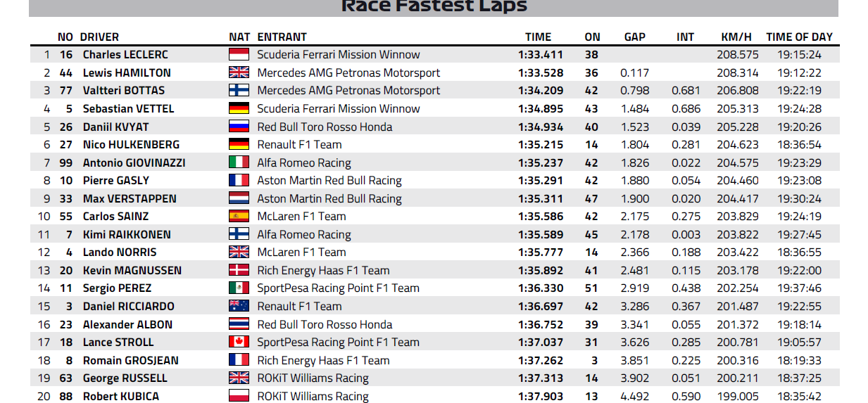Click the Dutch flag beside Max Verstappen
The image size is (868, 403).
(x=239, y=198)
